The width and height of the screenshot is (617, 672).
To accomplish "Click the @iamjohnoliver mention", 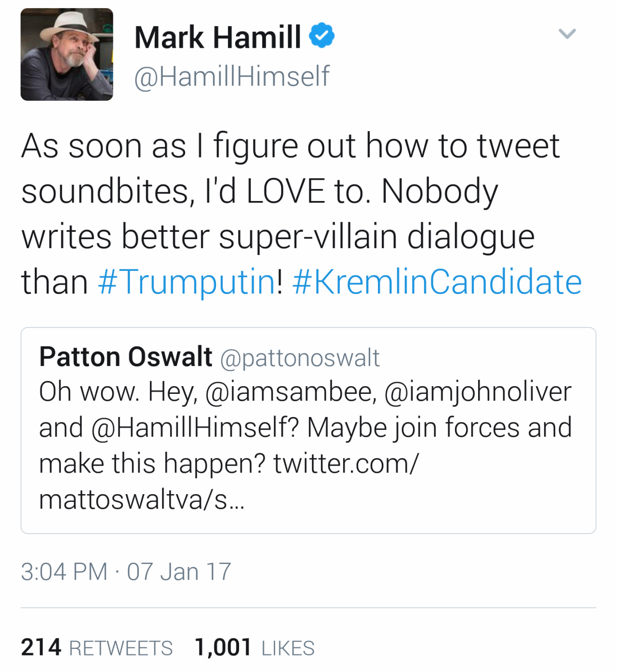I will pos(477,391).
